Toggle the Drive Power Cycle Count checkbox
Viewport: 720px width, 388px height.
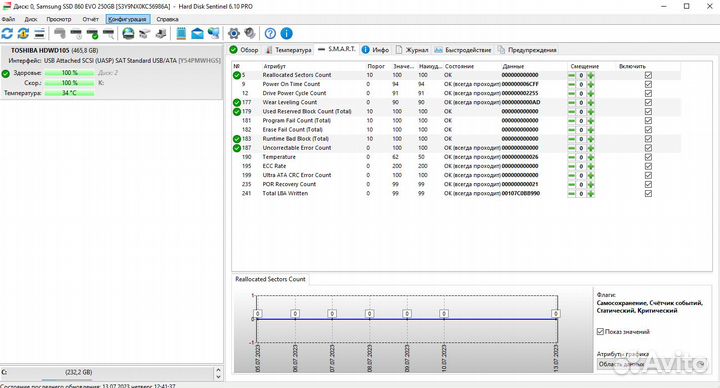click(x=648, y=93)
